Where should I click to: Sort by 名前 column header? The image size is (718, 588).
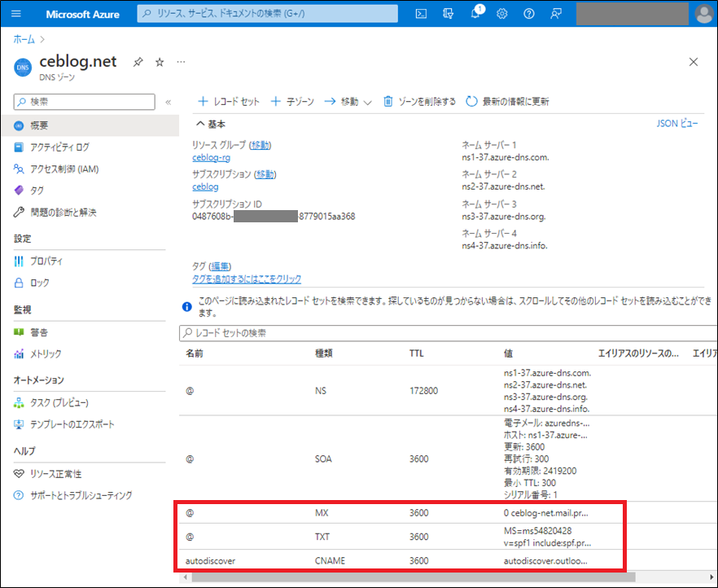[x=194, y=353]
